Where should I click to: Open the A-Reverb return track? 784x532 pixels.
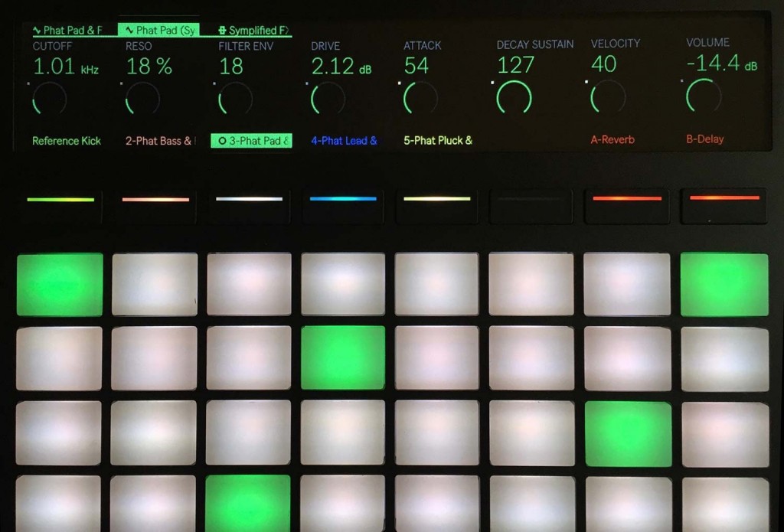click(x=612, y=140)
